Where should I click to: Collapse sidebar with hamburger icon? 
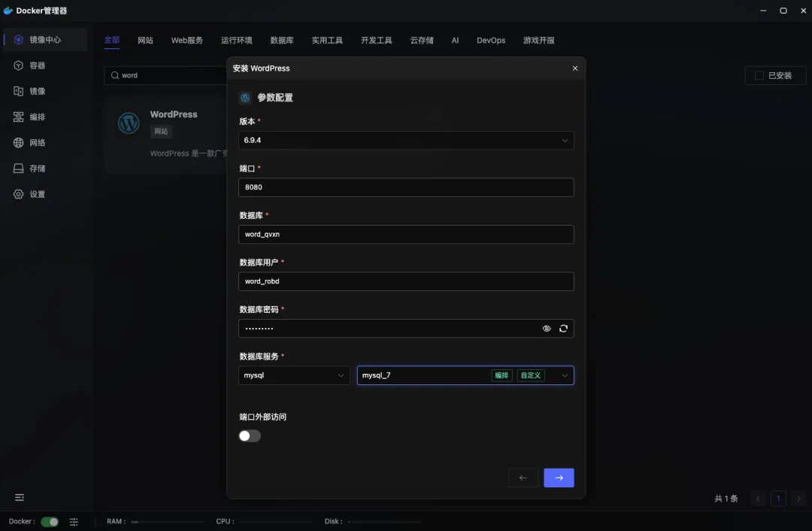point(19,497)
